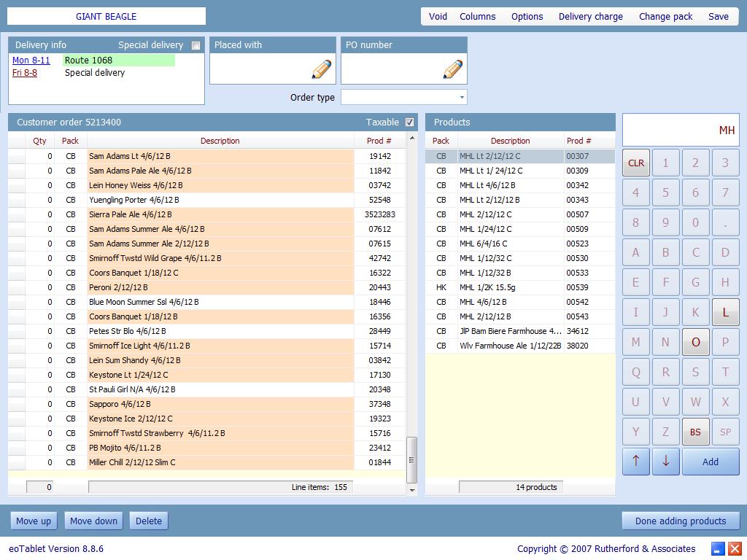Open the Columns menu
747x560 pixels.
tap(477, 16)
